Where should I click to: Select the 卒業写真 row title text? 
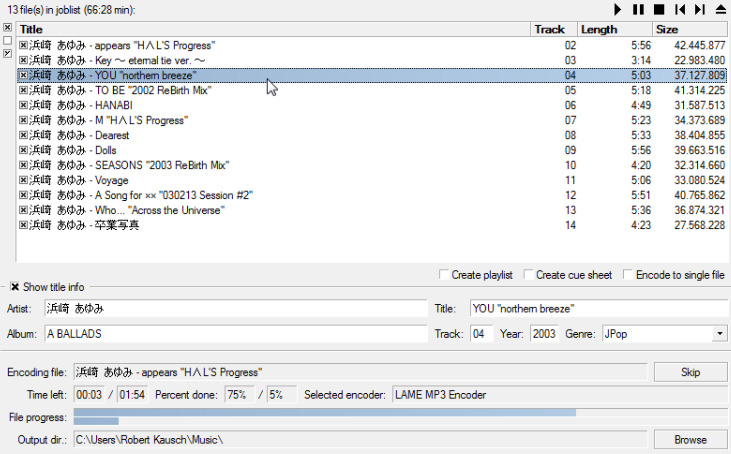tap(117, 225)
